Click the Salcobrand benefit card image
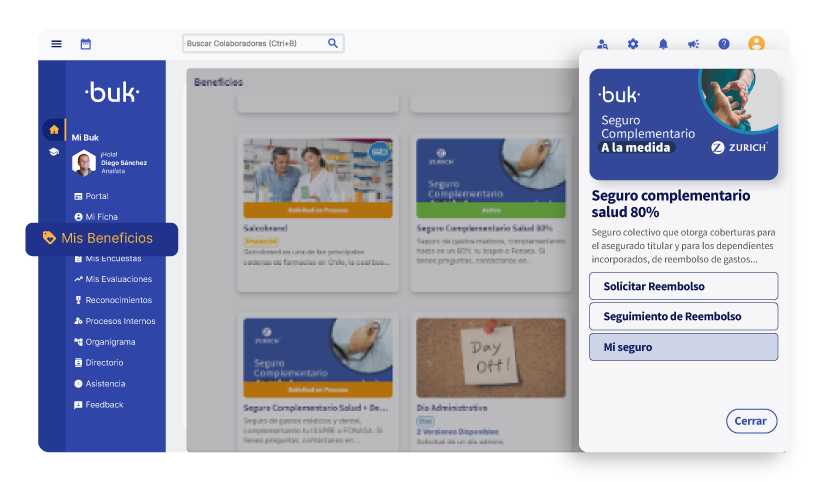824x482 pixels. coord(318,178)
